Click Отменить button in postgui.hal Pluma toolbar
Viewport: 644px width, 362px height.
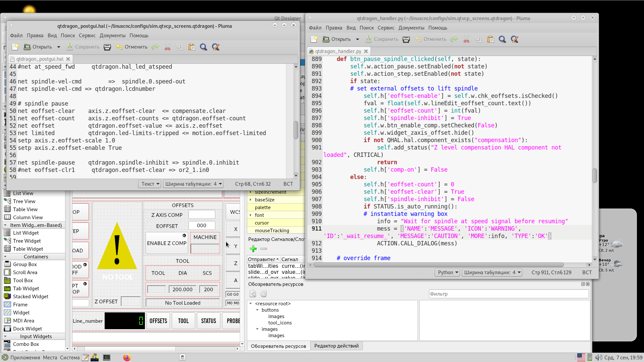132,47
